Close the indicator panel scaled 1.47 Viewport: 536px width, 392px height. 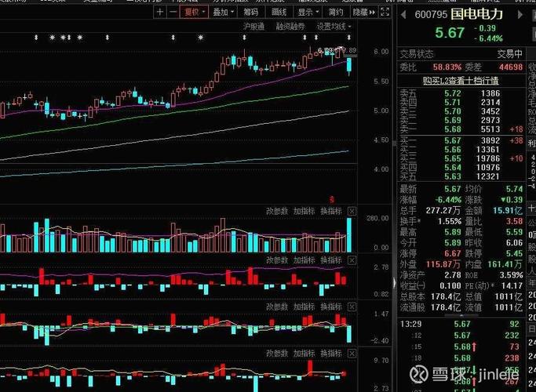352,307
